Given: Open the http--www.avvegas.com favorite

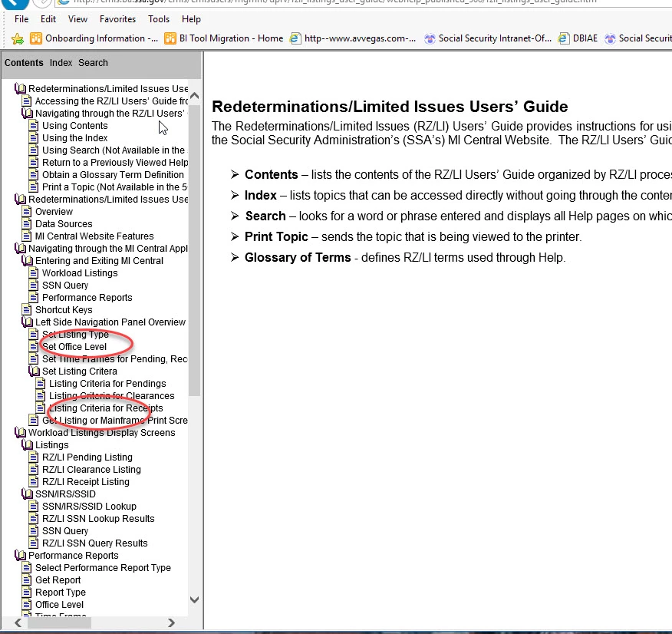Looking at the screenshot, I should point(353,38).
